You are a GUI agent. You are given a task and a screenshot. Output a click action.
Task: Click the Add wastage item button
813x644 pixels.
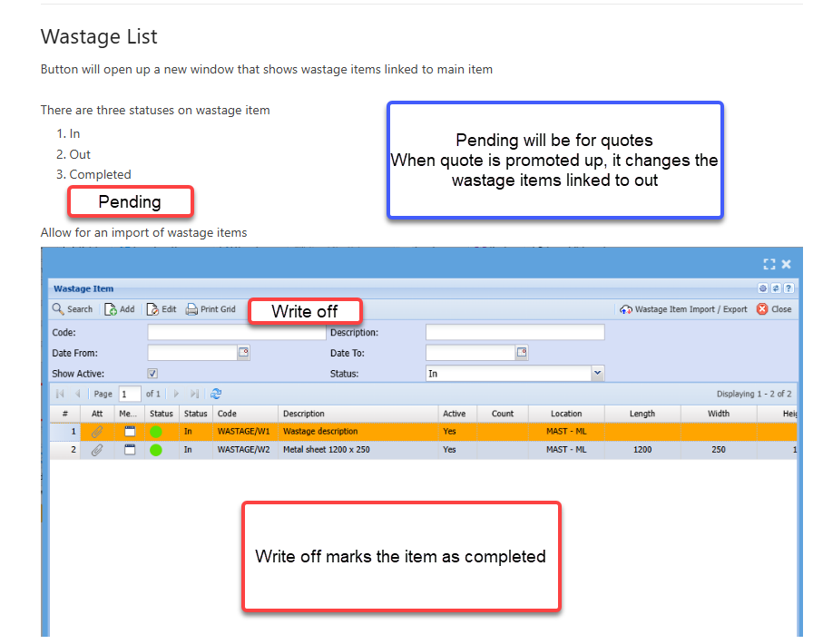click(120, 309)
